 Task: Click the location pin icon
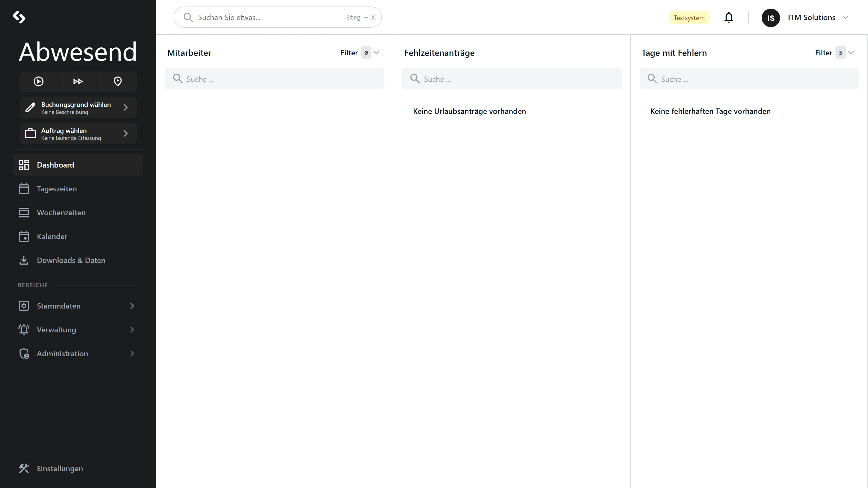point(118,82)
